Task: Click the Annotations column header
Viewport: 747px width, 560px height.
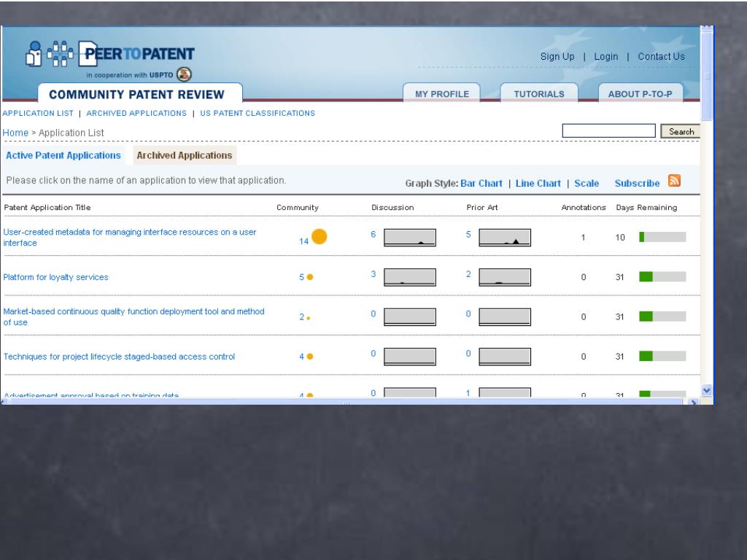Action: pyautogui.click(x=584, y=208)
